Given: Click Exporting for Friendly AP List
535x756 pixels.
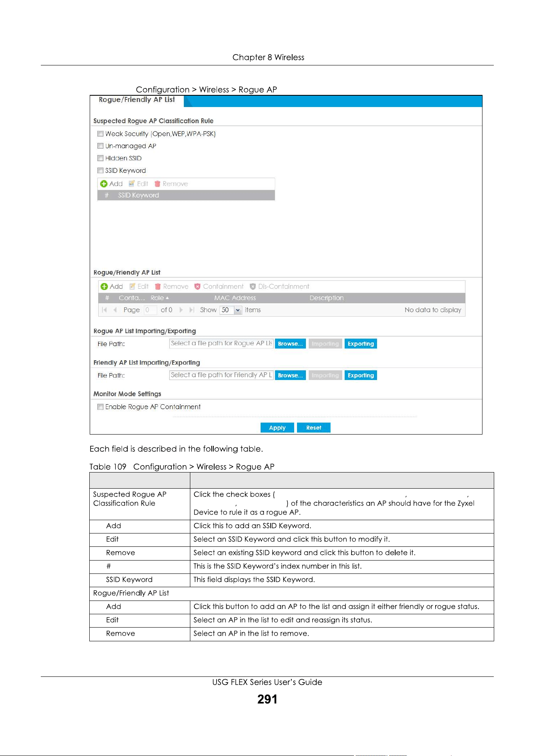Looking at the screenshot, I should 360,375.
